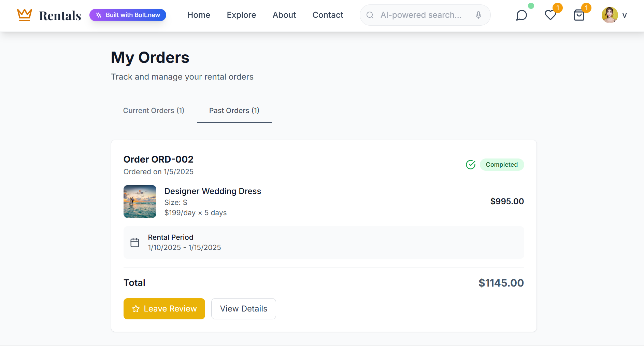Select the Past Orders tab
Screen dimensions: 644x346
click(234, 111)
